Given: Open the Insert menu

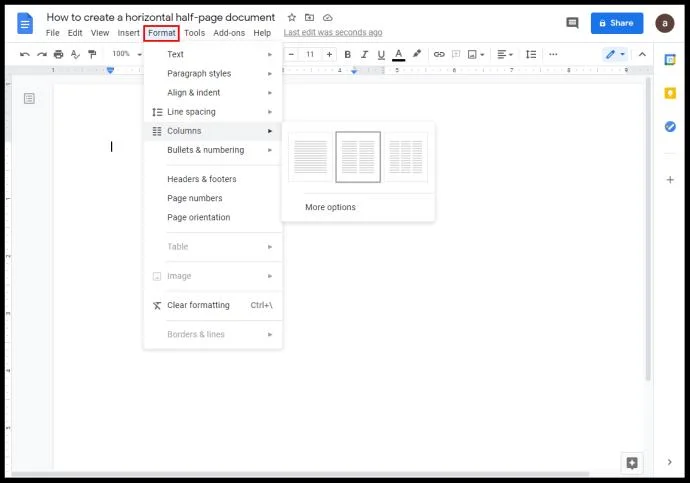Looking at the screenshot, I should [x=128, y=33].
